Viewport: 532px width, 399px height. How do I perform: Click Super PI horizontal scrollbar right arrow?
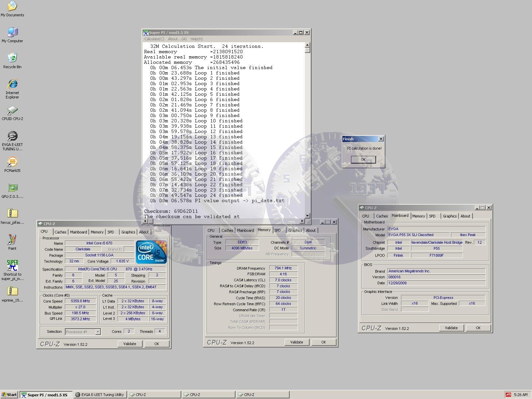(x=302, y=221)
